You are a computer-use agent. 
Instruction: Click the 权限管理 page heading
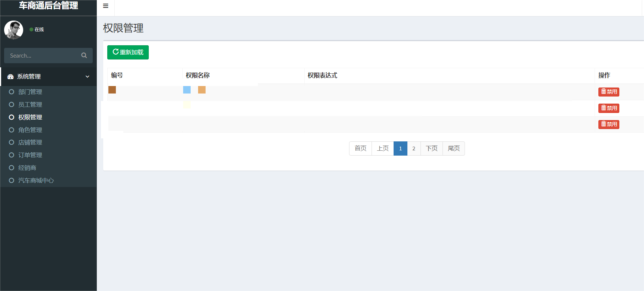coord(123,28)
